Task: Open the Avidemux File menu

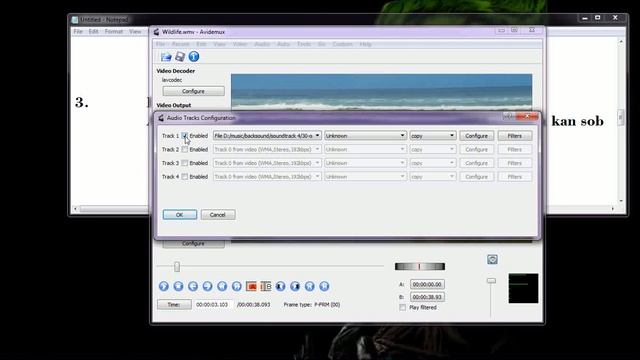Action: pyautogui.click(x=160, y=44)
